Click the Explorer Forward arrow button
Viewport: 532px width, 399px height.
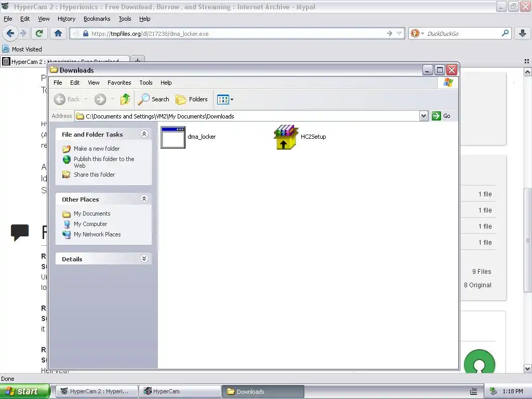tap(100, 99)
